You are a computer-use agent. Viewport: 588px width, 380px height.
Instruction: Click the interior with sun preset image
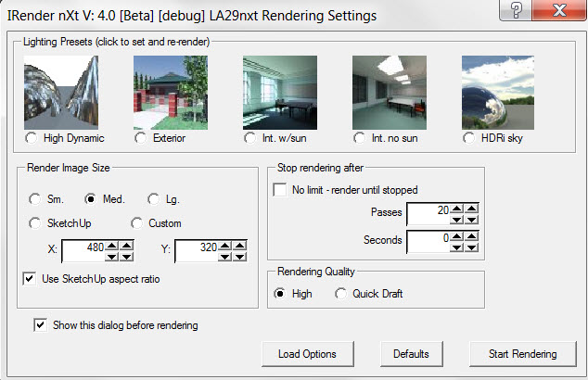tap(280, 92)
